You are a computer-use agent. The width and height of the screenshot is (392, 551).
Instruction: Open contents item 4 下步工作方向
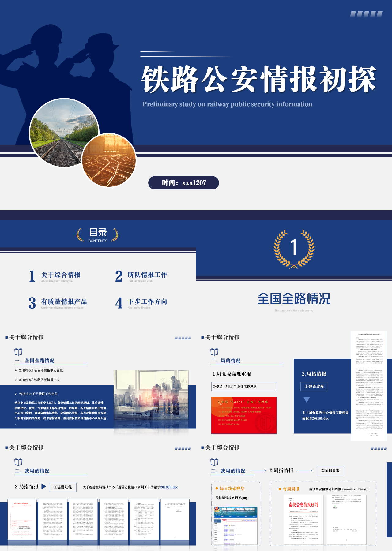tap(141, 303)
